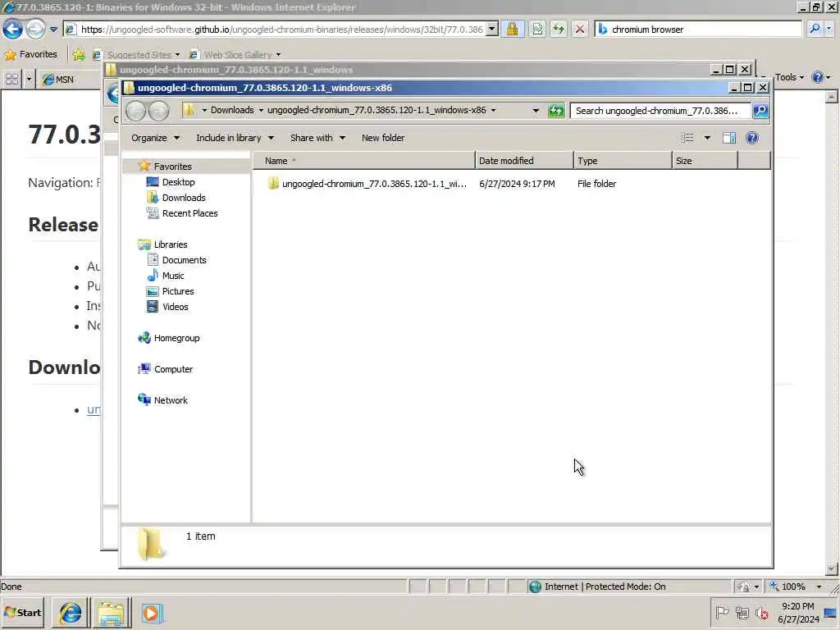Click Stop red X icon in IE
This screenshot has height=630, width=840.
(x=580, y=29)
